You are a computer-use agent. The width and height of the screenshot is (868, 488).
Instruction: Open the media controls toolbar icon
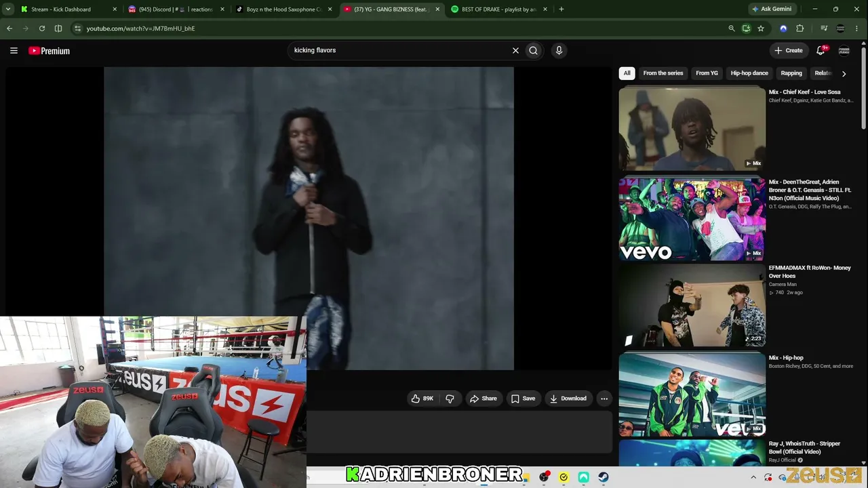824,28
